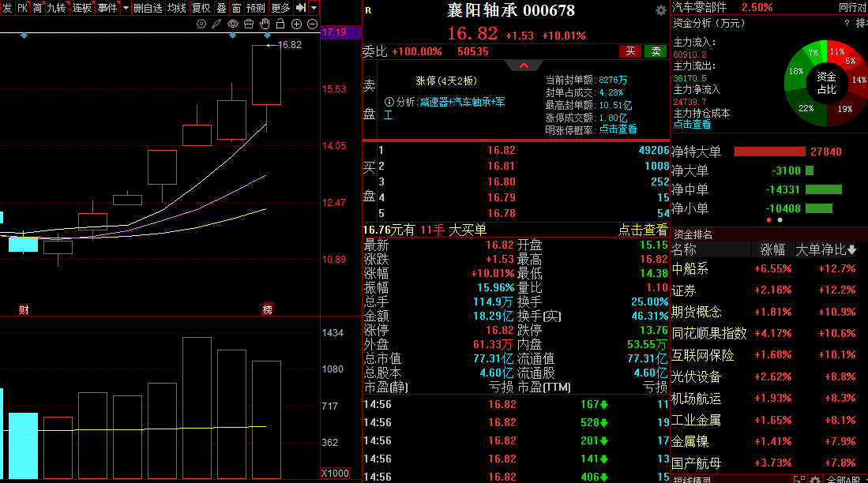Zoom out chart with minus circle
The height and width of the screenshot is (483, 868).
312,24
